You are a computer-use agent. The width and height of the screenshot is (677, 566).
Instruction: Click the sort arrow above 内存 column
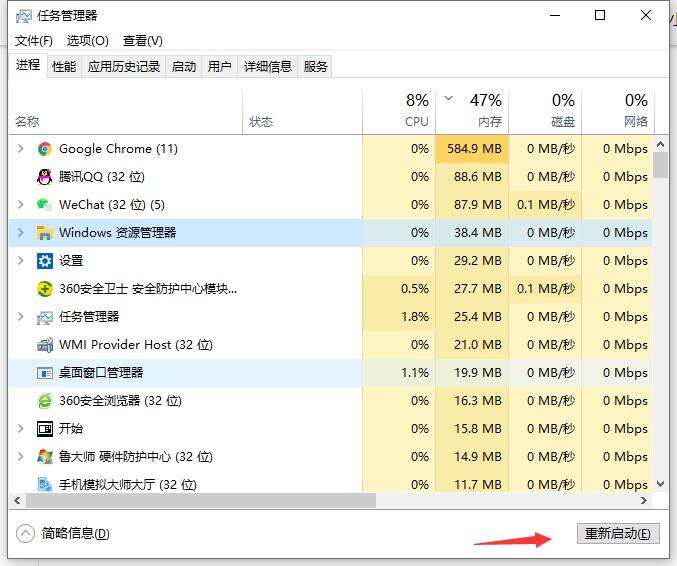click(x=449, y=98)
